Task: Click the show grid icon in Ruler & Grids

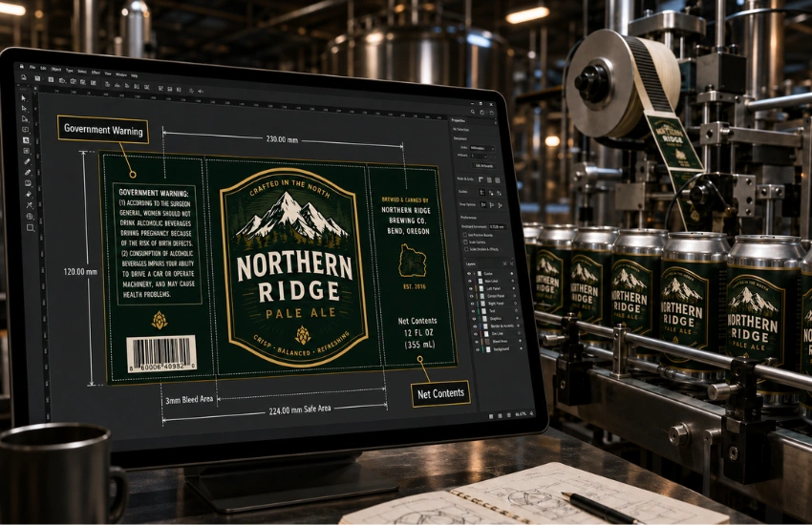Action: click(x=489, y=180)
